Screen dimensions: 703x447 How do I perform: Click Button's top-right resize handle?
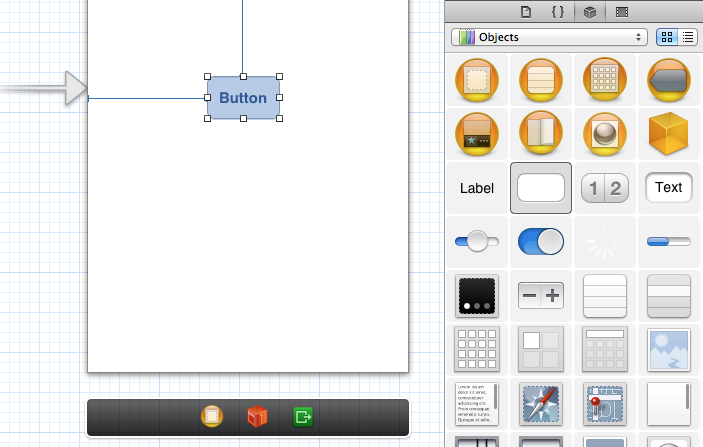[x=280, y=77]
